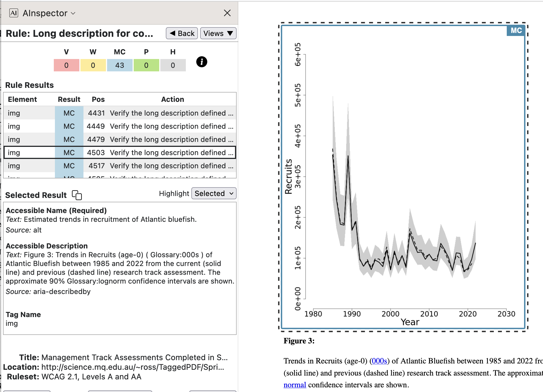Click the blue Manual Checks count 43
Viewport: 543px width, 392px height.
coord(119,65)
